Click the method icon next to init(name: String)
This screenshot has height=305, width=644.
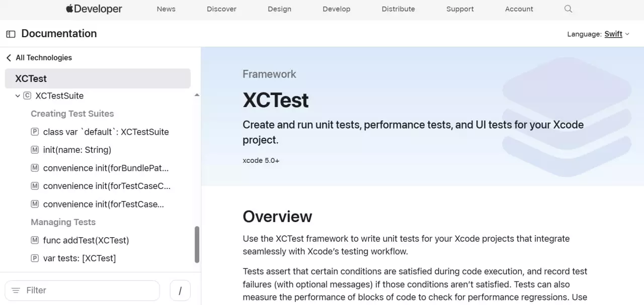pyautogui.click(x=35, y=150)
